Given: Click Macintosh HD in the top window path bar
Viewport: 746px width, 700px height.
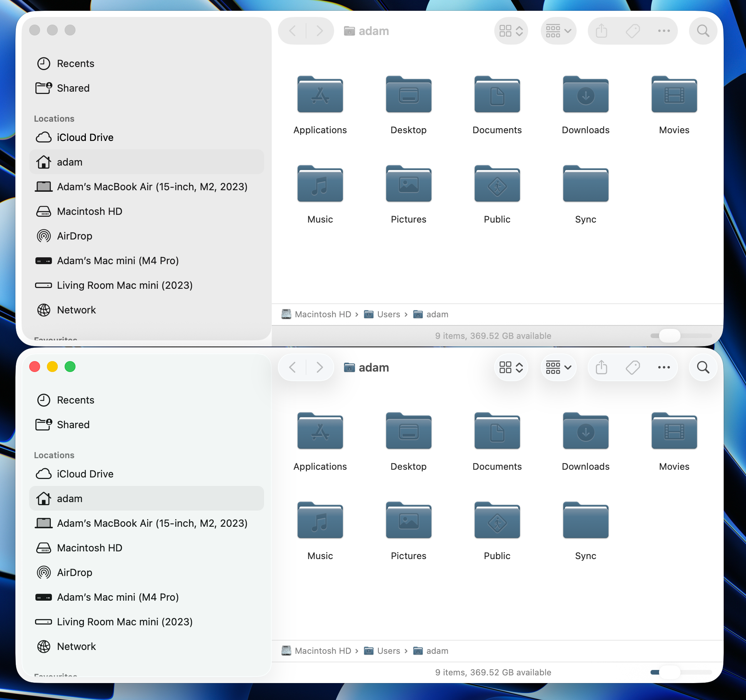Looking at the screenshot, I should pyautogui.click(x=323, y=314).
